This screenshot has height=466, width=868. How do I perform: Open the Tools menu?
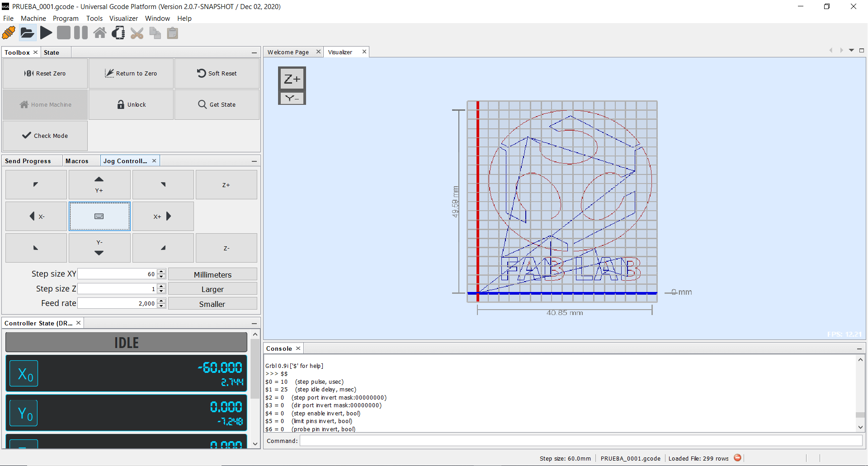click(x=94, y=19)
